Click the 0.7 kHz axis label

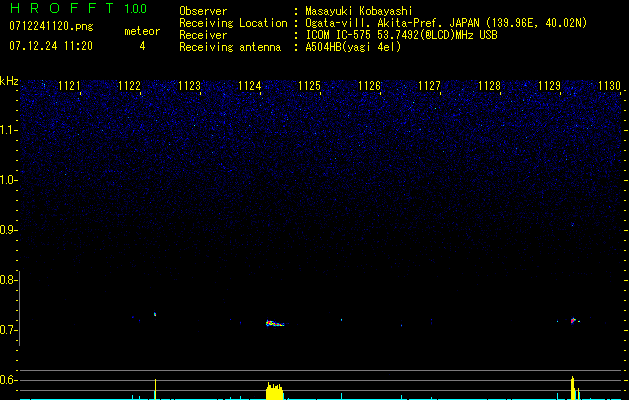pyautogui.click(x=8, y=330)
